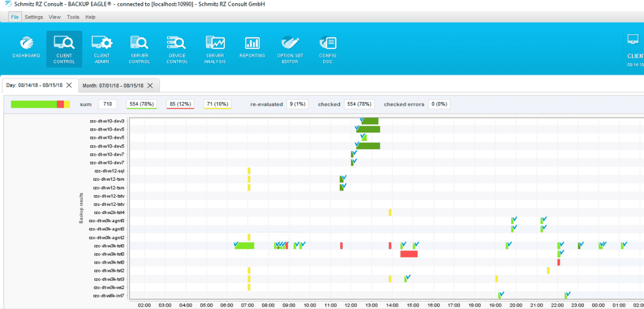The height and width of the screenshot is (309, 644).
Task: Click the yellow 71 (10%) warning filter
Action: point(217,104)
